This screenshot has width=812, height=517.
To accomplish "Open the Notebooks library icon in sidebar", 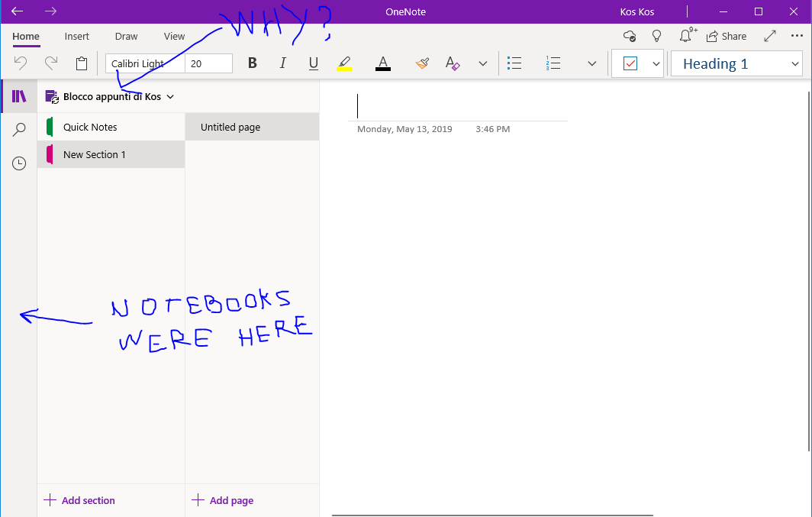I will 18,95.
